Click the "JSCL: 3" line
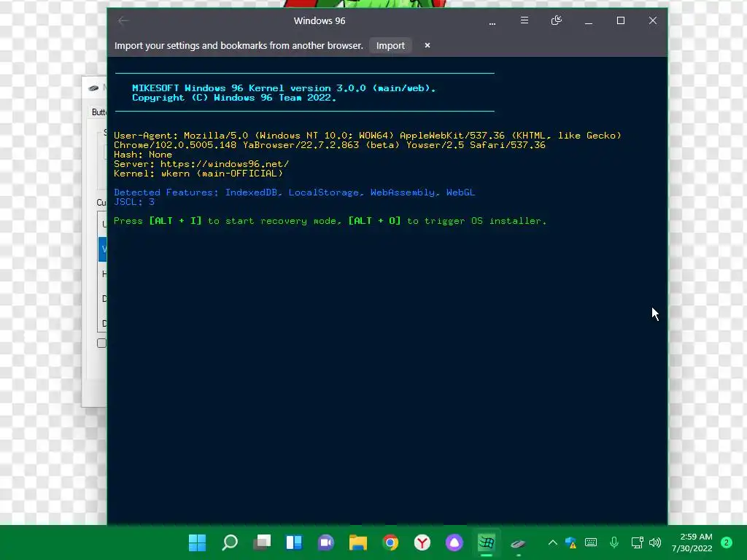The height and width of the screenshot is (560, 747). pos(134,202)
